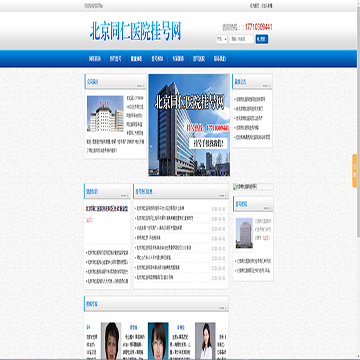Open the glass tower hospital thumbnail in sidebar
This screenshot has height=360, width=360.
coord(244,233)
